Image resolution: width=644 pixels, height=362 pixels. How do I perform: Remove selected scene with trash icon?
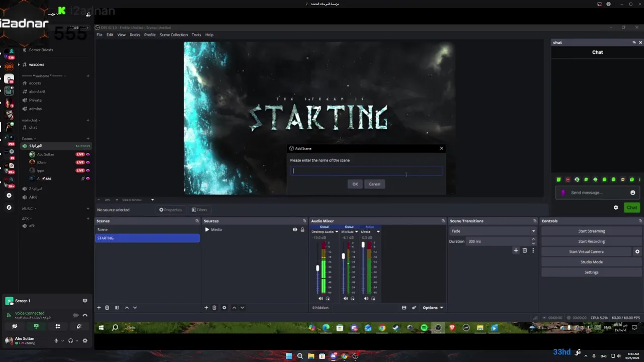107,308
